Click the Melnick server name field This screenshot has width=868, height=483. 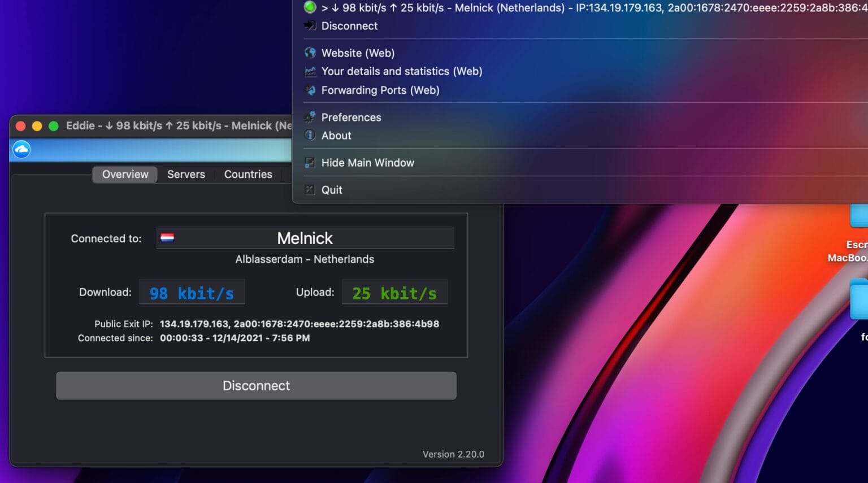click(x=305, y=238)
